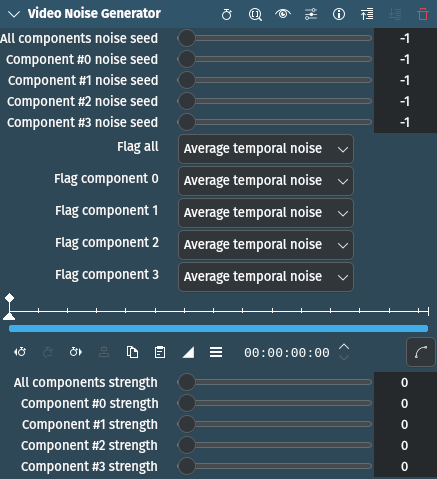Go to next keyframe
Image resolution: width=437 pixels, height=479 pixels.
point(76,352)
